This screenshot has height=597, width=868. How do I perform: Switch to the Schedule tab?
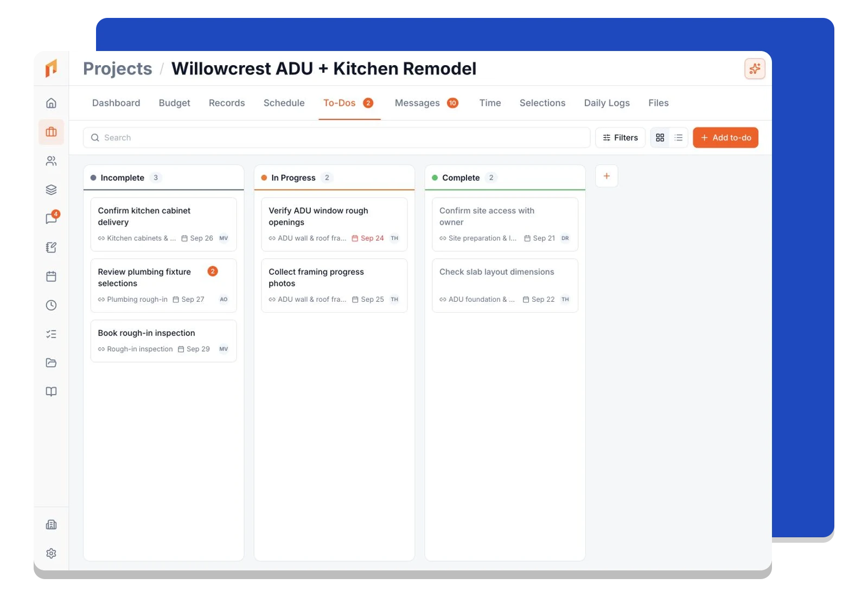pyautogui.click(x=284, y=103)
